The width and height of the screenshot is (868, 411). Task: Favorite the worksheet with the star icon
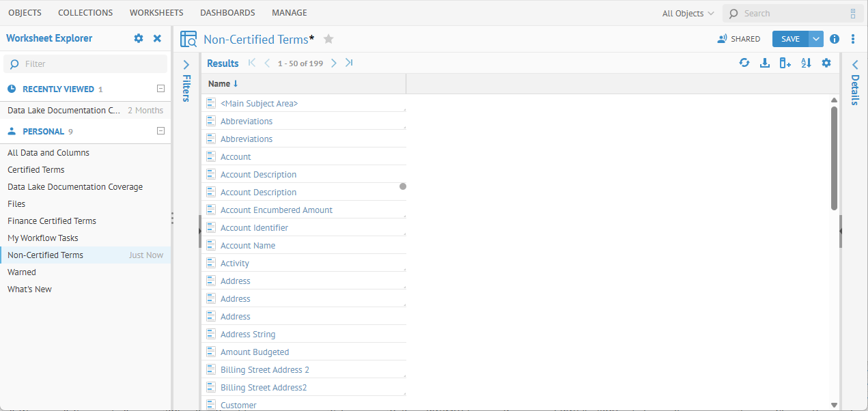[328, 39]
